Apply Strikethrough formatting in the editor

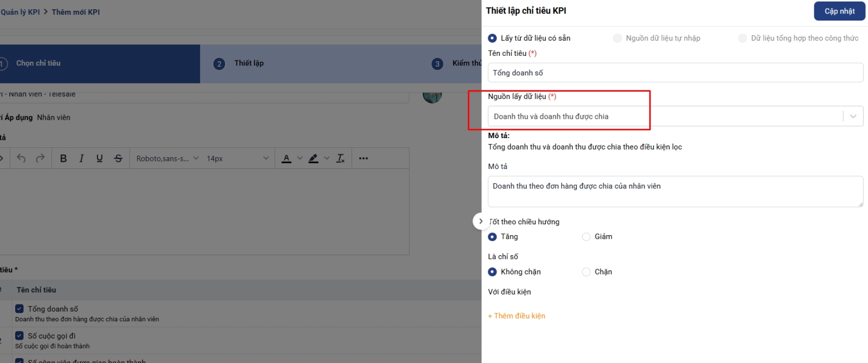click(118, 158)
